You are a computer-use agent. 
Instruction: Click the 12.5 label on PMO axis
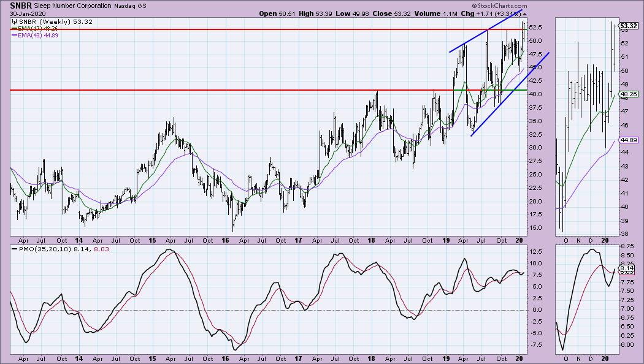coord(537,252)
